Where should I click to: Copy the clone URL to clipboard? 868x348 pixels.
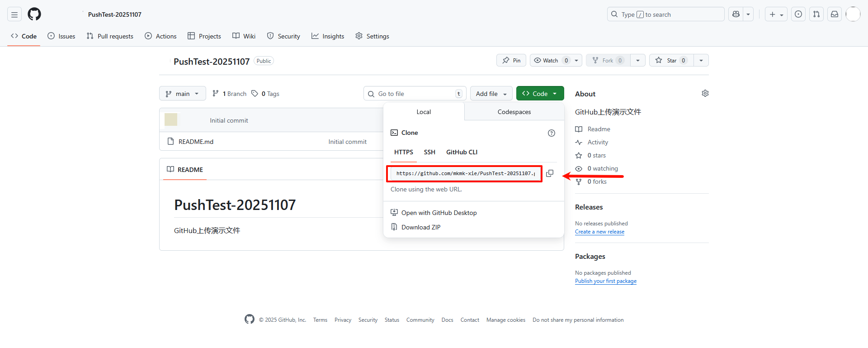(550, 173)
